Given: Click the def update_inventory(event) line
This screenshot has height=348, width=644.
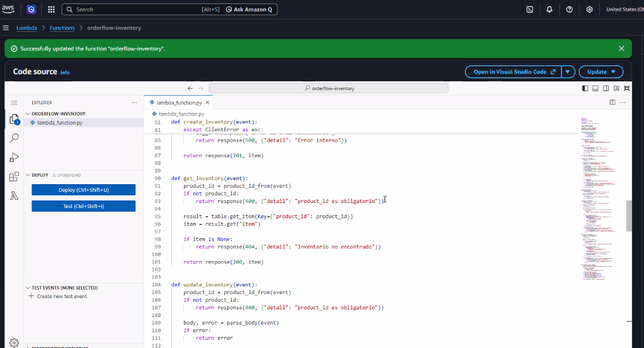Looking at the screenshot, I should click(x=214, y=285).
